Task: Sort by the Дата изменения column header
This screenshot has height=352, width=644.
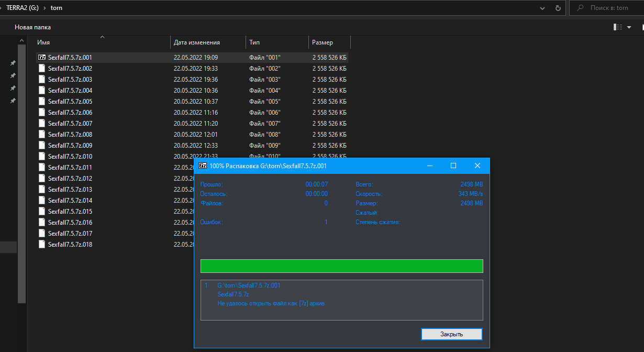Action: click(197, 42)
